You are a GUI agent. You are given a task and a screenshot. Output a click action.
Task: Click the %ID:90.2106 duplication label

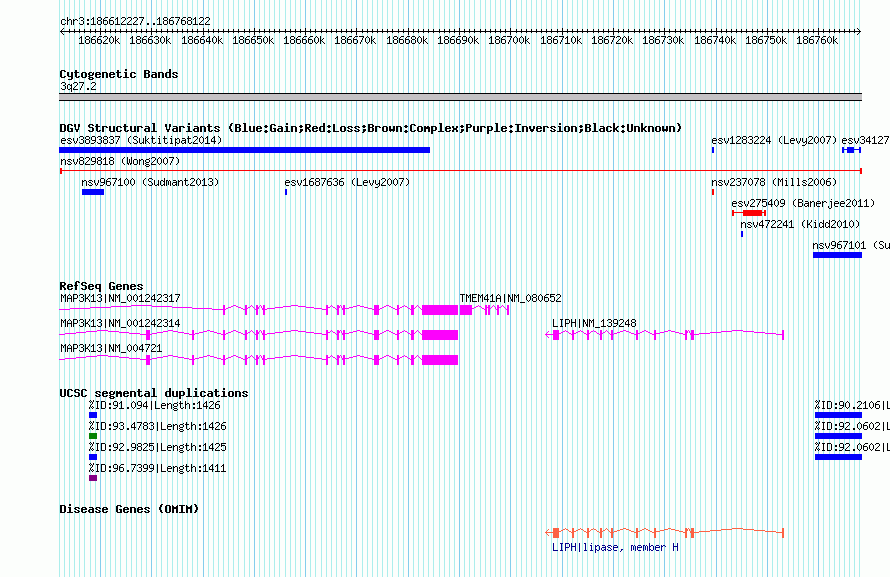(852, 405)
